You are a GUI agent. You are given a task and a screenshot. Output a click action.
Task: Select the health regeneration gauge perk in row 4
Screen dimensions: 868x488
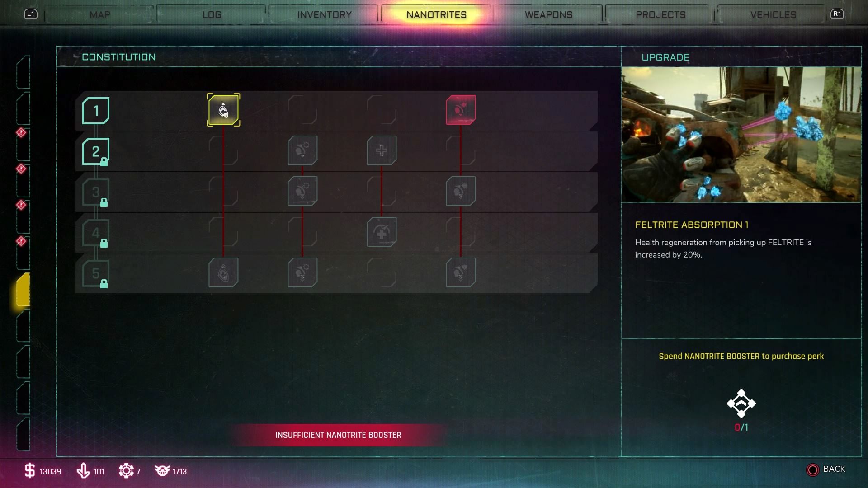382,232
